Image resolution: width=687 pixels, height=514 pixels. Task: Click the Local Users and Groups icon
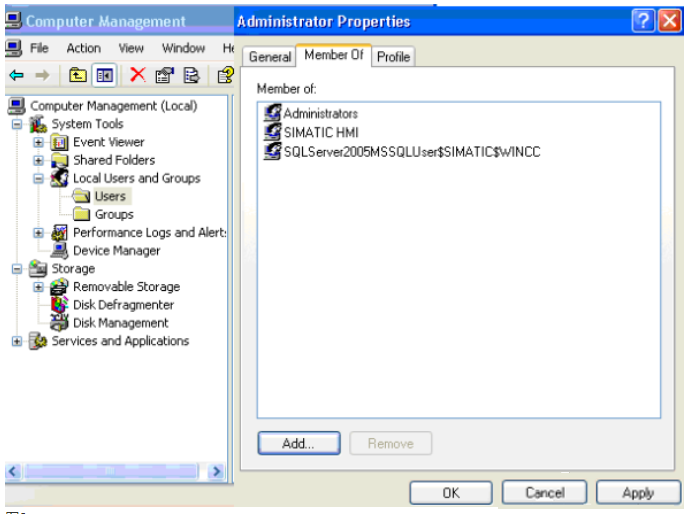pyautogui.click(x=59, y=178)
